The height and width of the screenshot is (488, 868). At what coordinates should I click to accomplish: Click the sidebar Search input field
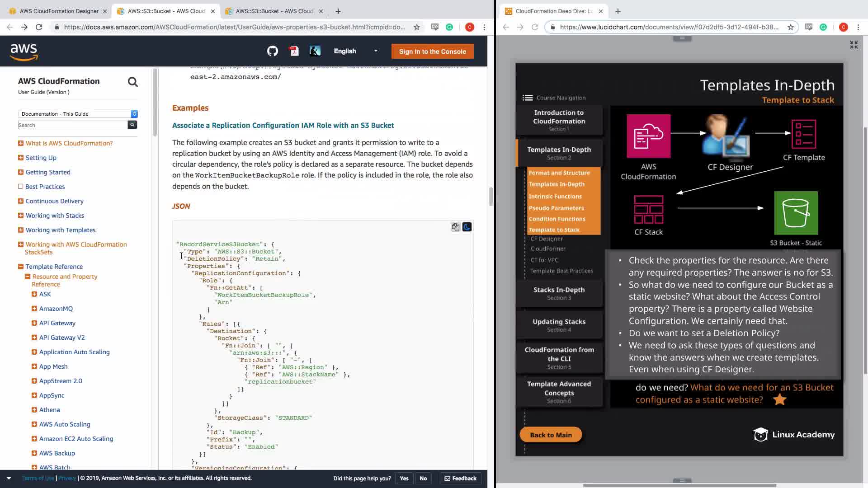tap(72, 125)
